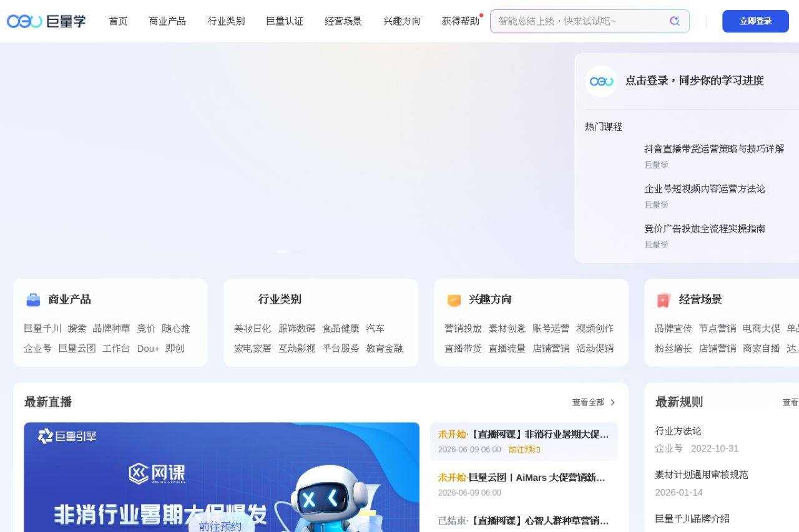
Task: Open rule 行业方法论
Action: (x=679, y=431)
